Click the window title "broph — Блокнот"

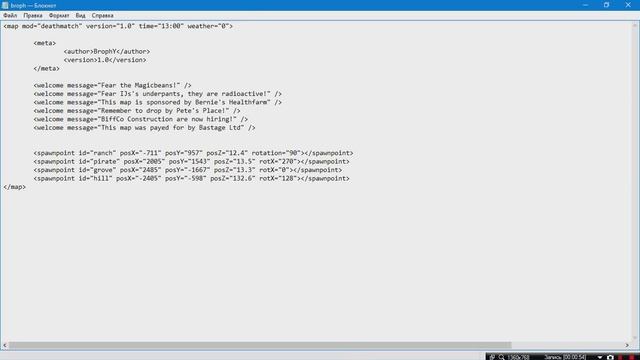(33, 5)
